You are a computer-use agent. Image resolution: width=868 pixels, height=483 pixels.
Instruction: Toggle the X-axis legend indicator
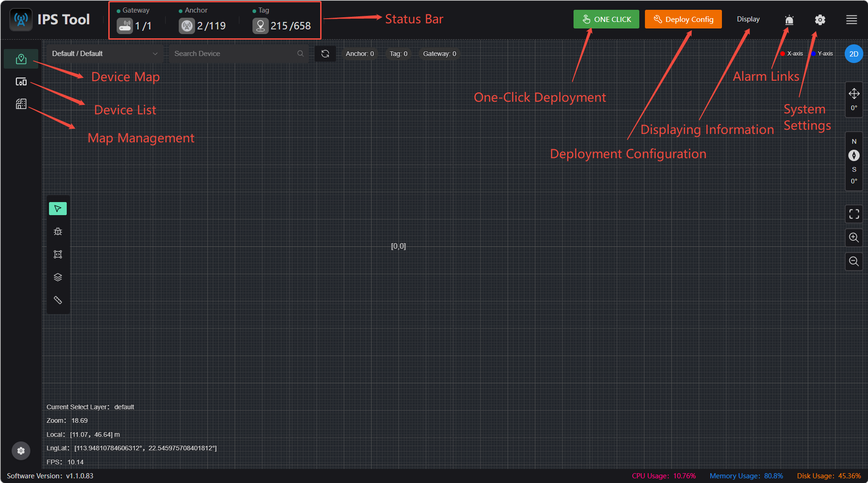(792, 54)
